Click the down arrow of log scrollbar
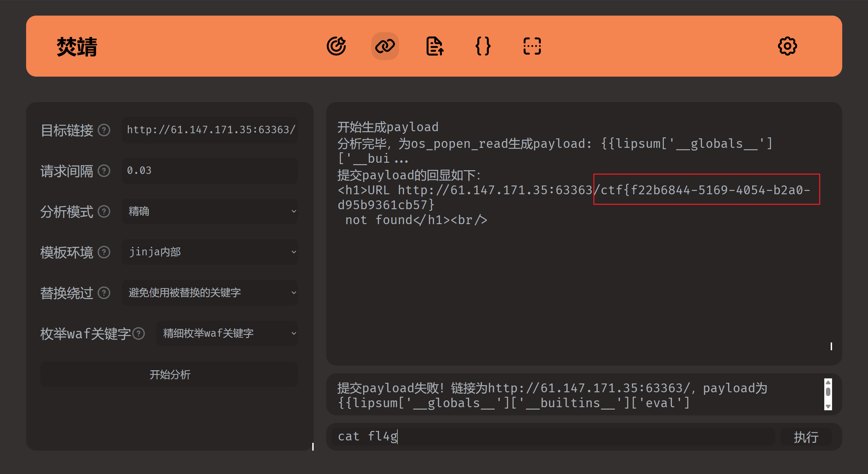 click(x=828, y=406)
